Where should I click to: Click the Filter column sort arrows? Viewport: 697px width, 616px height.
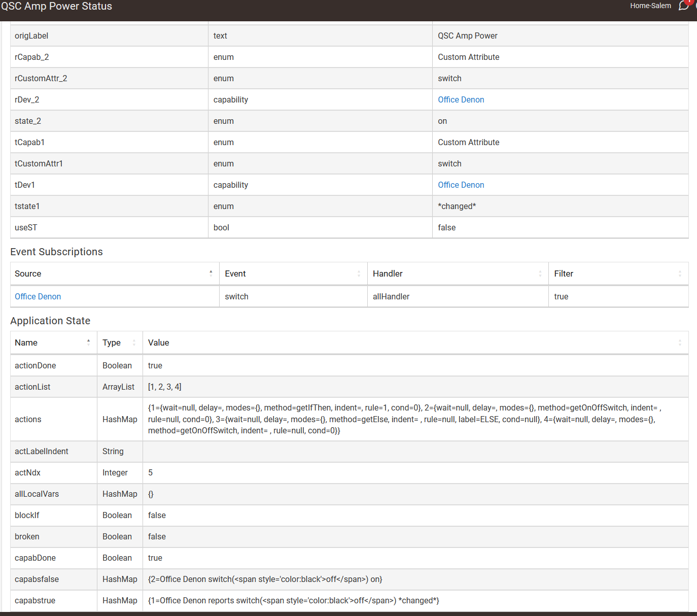pyautogui.click(x=680, y=273)
